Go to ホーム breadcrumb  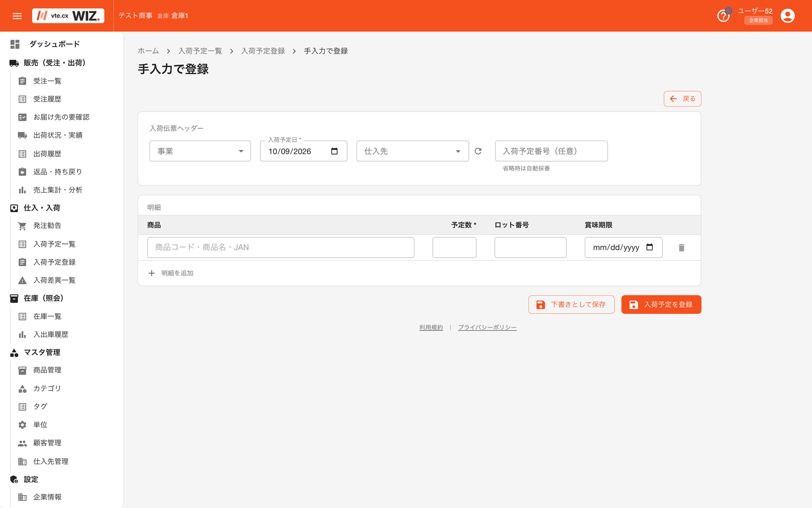click(x=148, y=51)
